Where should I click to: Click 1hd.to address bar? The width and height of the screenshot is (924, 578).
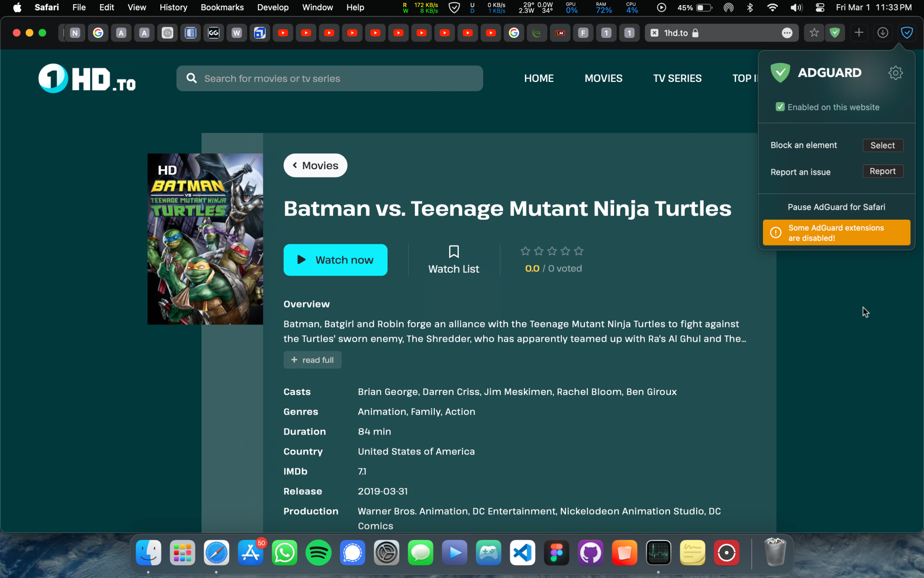click(x=722, y=33)
